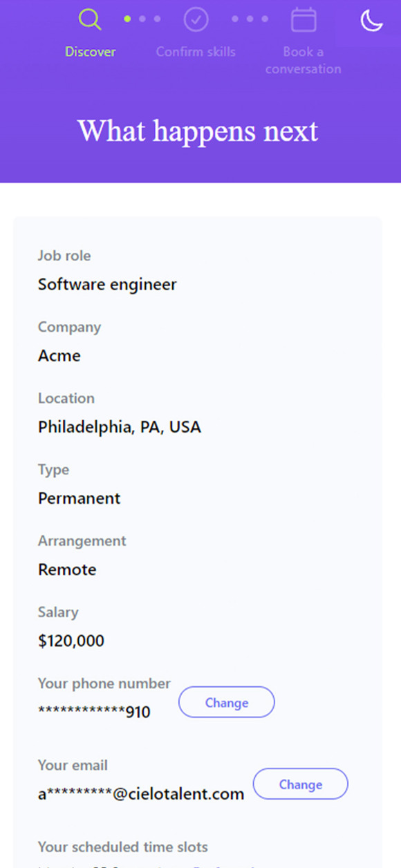Change your email address
This screenshot has width=401, height=868.
point(301,784)
